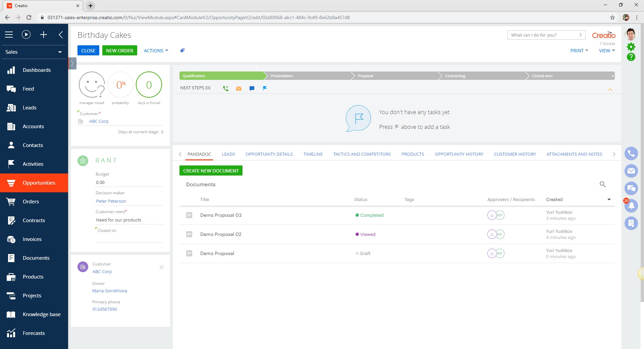Open the Print dropdown menu

[579, 51]
